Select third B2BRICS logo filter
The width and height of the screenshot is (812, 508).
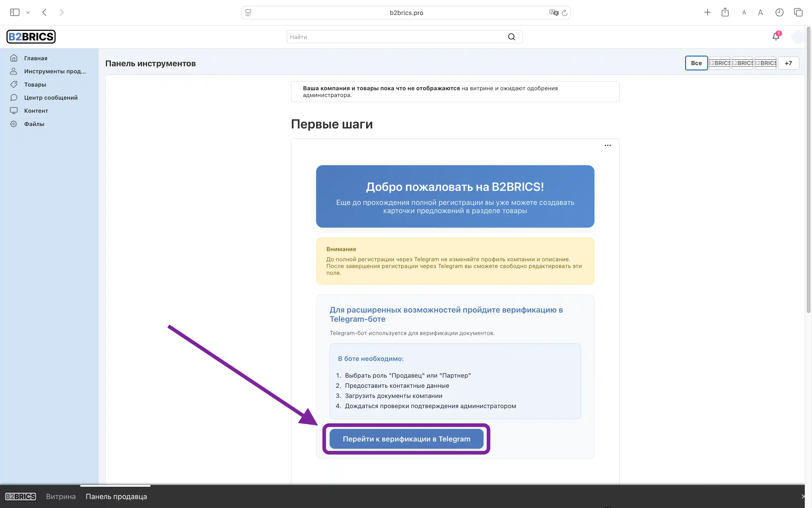[765, 63]
